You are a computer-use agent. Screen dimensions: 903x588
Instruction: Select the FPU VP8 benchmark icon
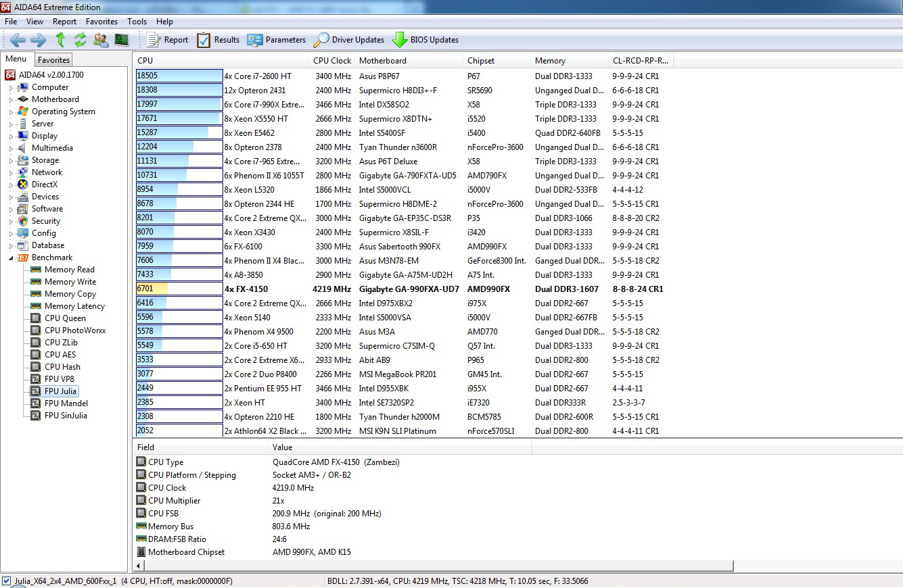click(x=36, y=379)
